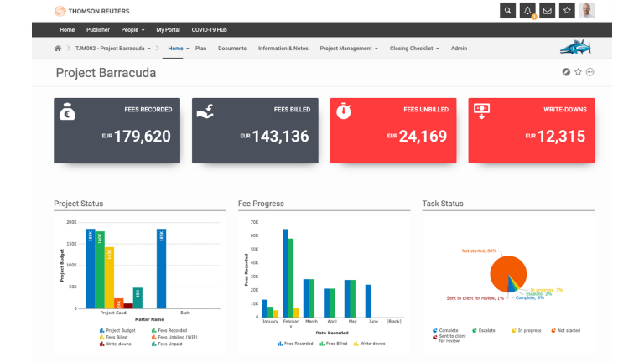Open the notifications bell
Screen dimensions: 644x362
[x=527, y=11]
